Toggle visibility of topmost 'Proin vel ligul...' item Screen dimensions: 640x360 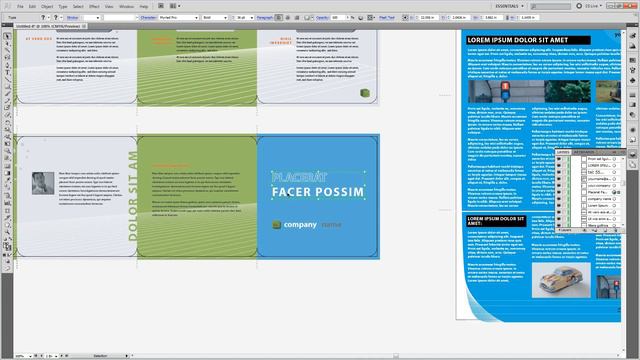pyautogui.click(x=559, y=159)
